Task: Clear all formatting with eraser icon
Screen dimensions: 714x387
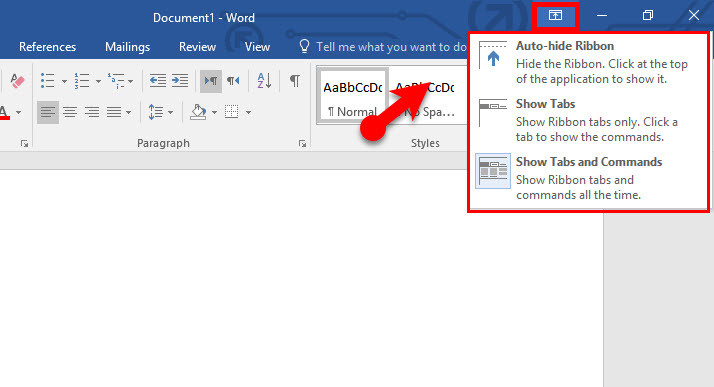Action: pyautogui.click(x=17, y=81)
